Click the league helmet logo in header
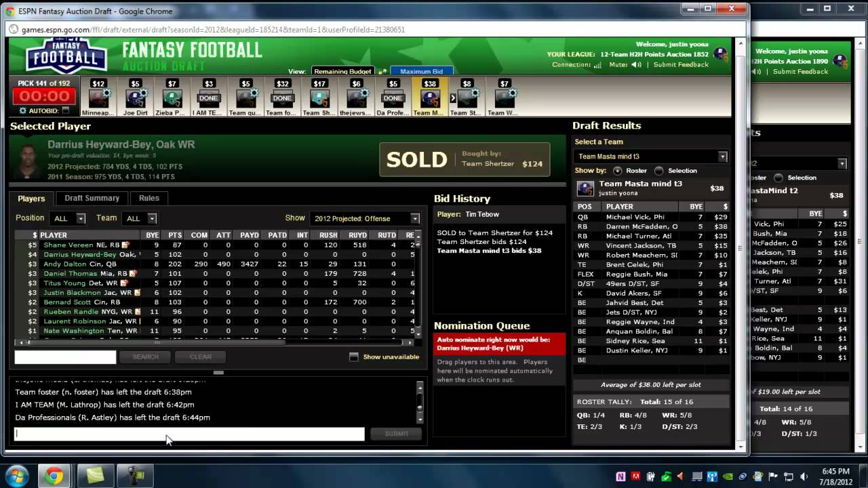This screenshot has width=868, height=488. [x=720, y=54]
